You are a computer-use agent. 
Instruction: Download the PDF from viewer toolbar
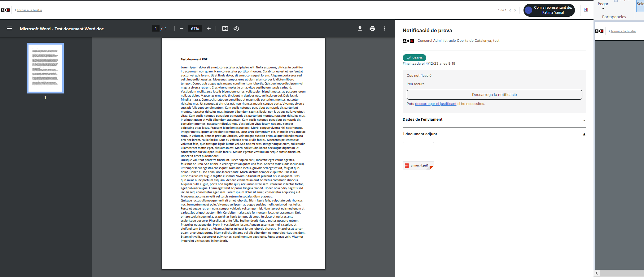pyautogui.click(x=360, y=28)
